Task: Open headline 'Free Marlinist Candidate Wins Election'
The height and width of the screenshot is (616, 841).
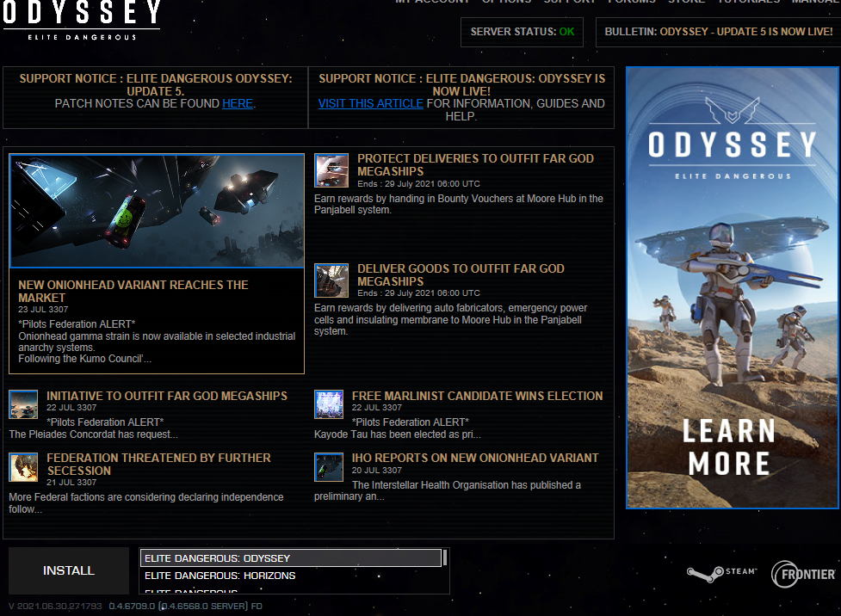Action: [478, 396]
